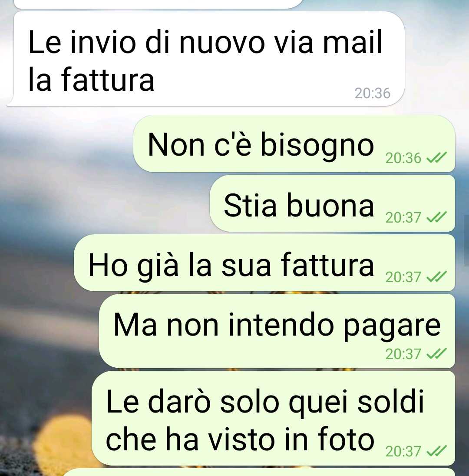Screen dimensions: 469x476
Task: Tap the double-check icon on 'Non c'è bisogno'
Action: [436, 157]
